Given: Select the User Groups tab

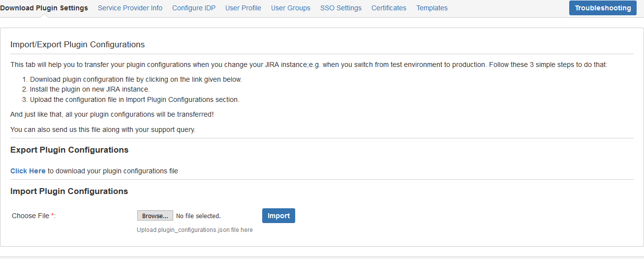Looking at the screenshot, I should (291, 8).
